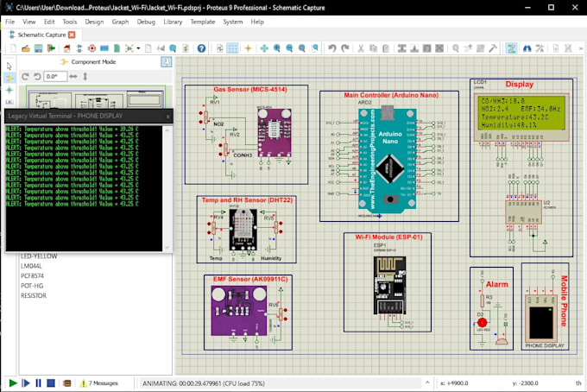Toggle the wire autorouter button
This screenshot has height=392, width=587.
tap(511, 48)
